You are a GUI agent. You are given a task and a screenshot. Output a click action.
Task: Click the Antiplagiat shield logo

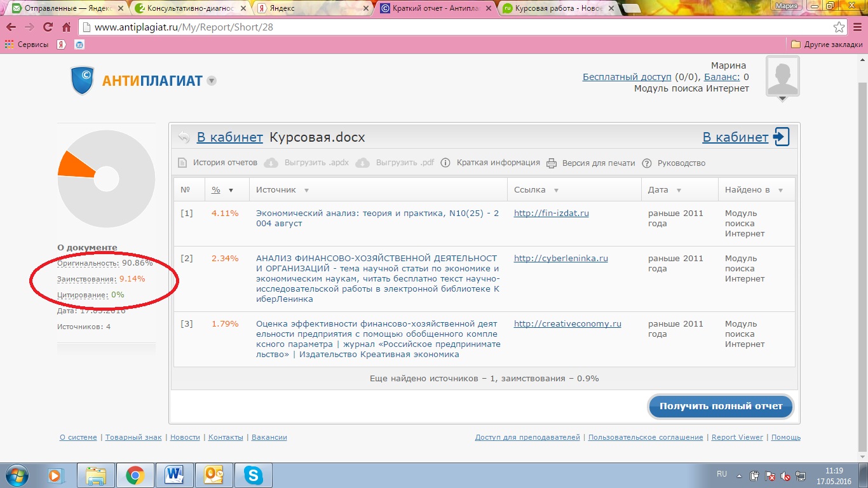point(83,80)
